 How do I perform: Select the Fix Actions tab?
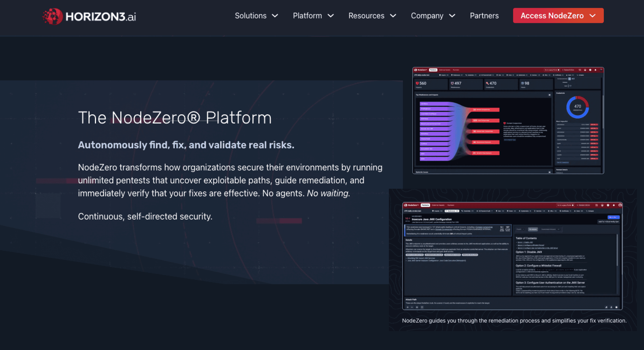pyautogui.click(x=533, y=229)
